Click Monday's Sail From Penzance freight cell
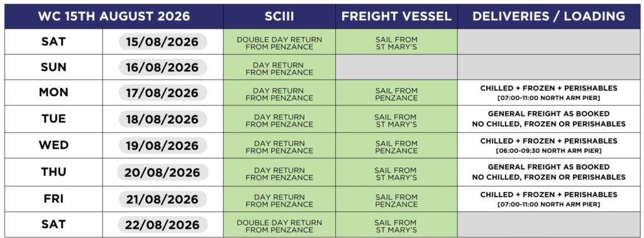Viewport: 644px width, 238px height. [x=396, y=93]
